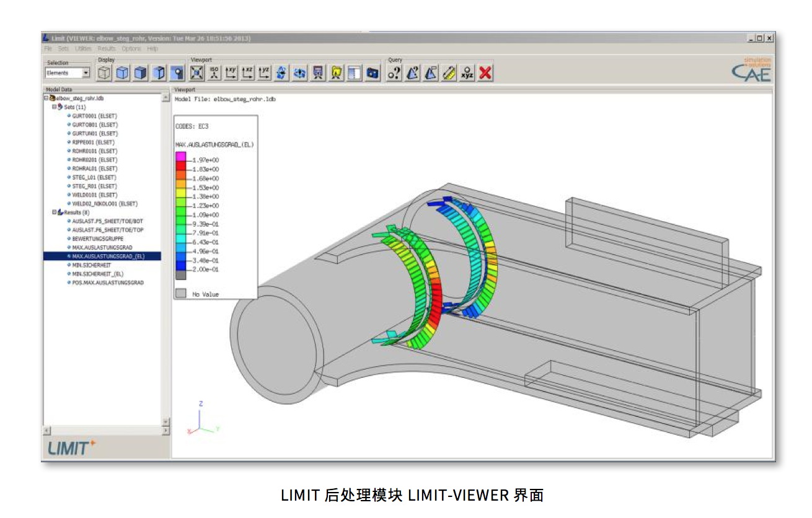This screenshot has width=812, height=518.
Task: Collapse the Sets (11) tree node
Action: point(54,107)
